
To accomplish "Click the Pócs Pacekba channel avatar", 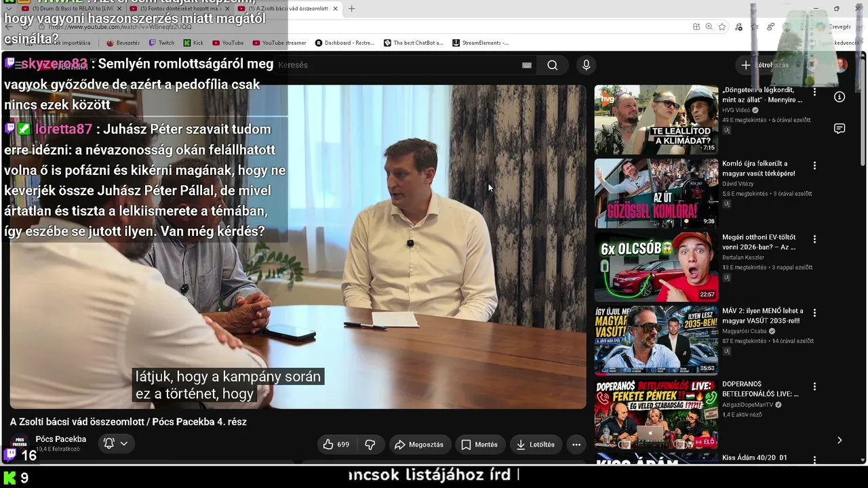I will coord(20,444).
